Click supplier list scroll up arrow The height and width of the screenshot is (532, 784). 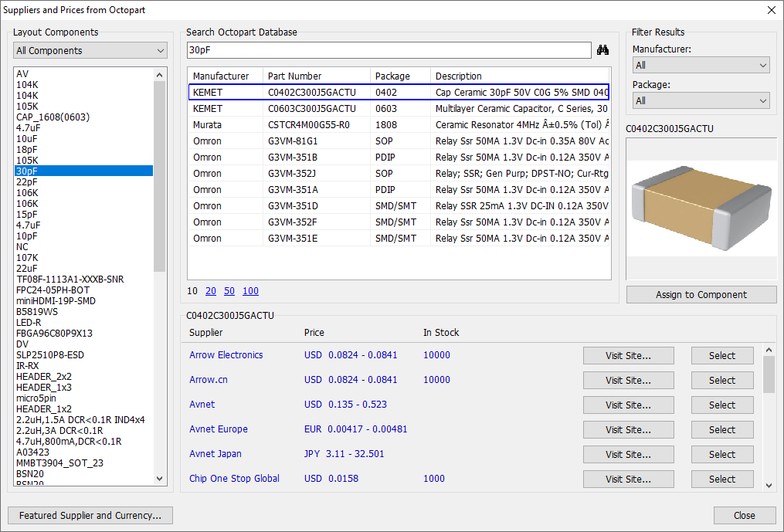(x=769, y=350)
